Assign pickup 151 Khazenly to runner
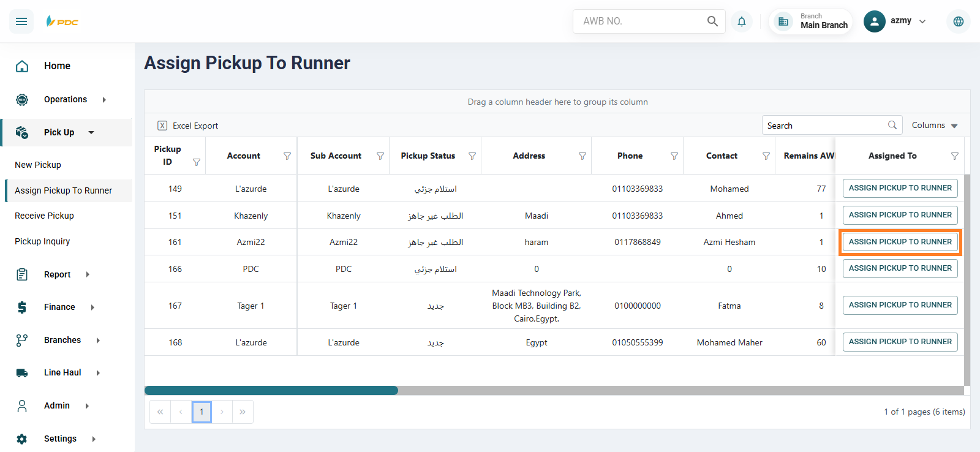The image size is (980, 452). pos(900,215)
